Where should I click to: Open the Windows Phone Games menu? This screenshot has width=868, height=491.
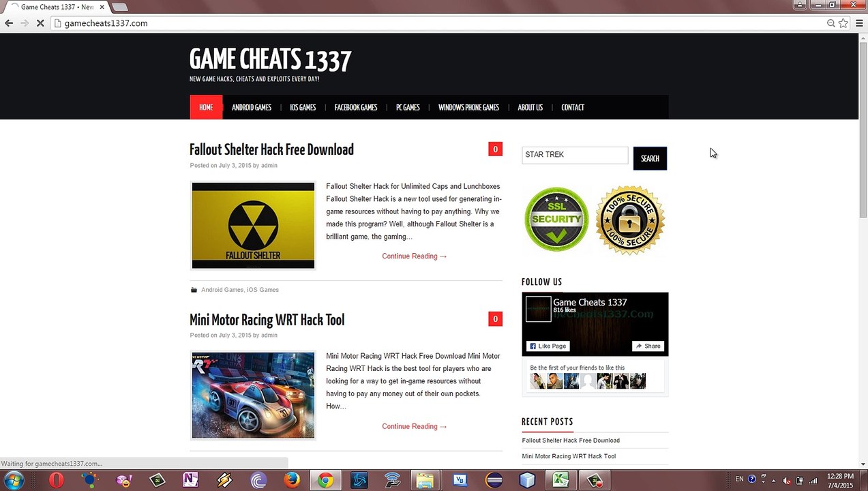point(468,107)
